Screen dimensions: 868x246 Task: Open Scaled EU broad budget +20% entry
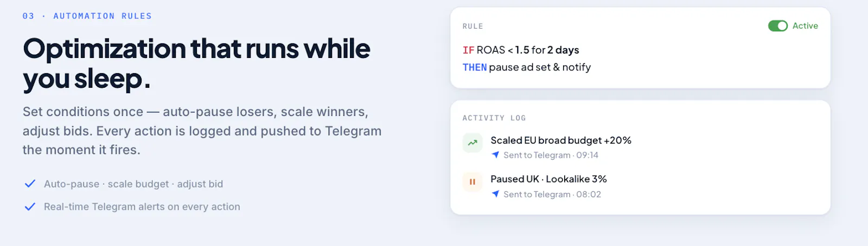point(561,140)
